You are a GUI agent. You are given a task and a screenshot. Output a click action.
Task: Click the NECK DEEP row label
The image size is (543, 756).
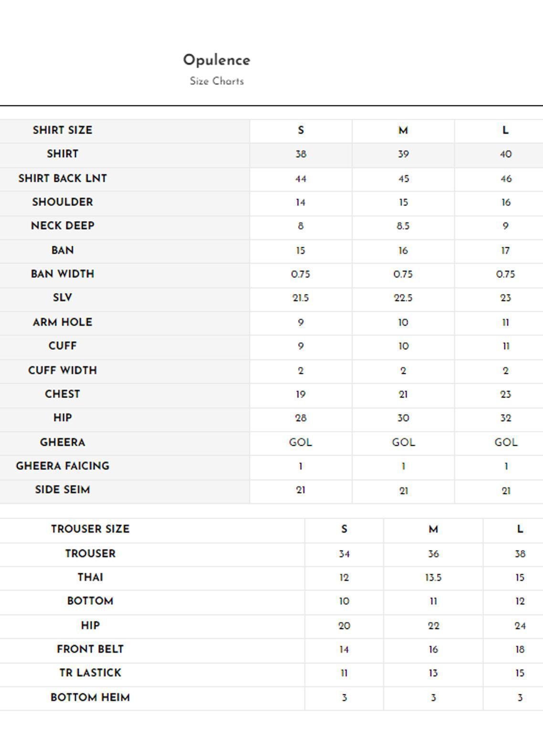tap(63, 226)
